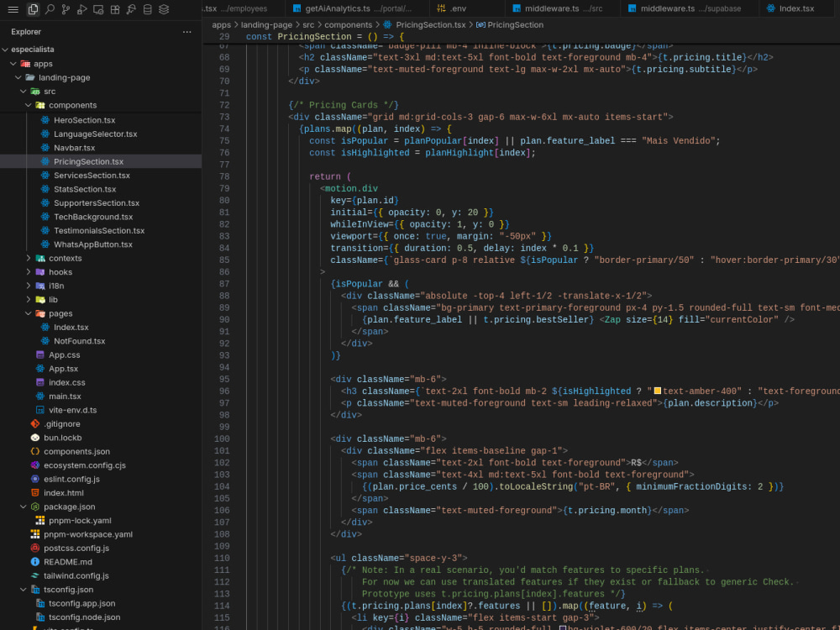Collapse the pages folder
This screenshot has height=630, width=840.
click(x=29, y=313)
